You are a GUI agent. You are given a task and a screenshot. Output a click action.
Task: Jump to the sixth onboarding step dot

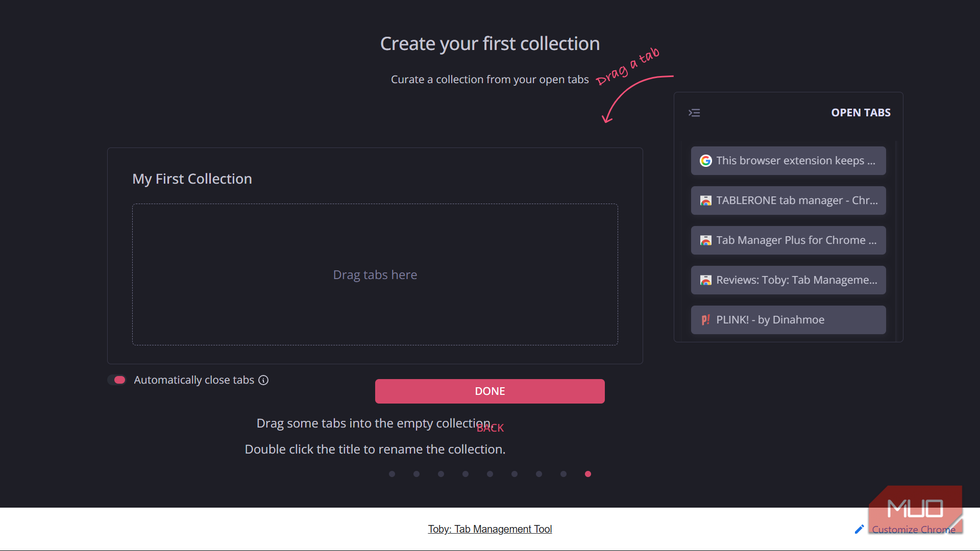tap(514, 474)
